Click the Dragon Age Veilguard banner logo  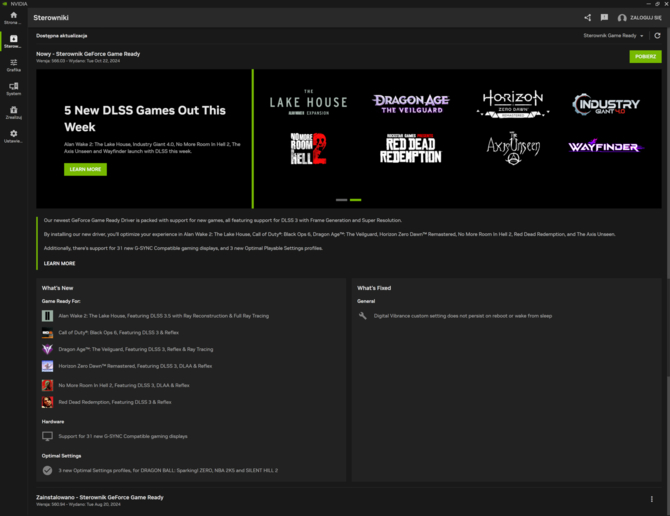(411, 104)
